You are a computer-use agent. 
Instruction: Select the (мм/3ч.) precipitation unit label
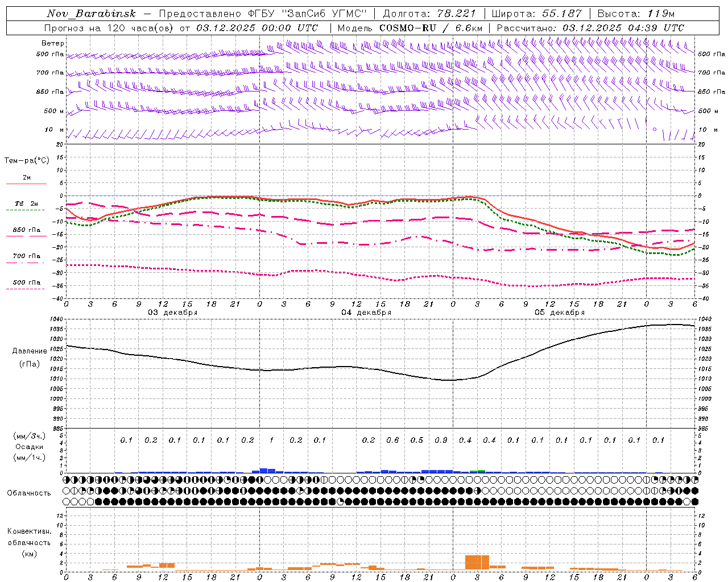tap(30, 436)
